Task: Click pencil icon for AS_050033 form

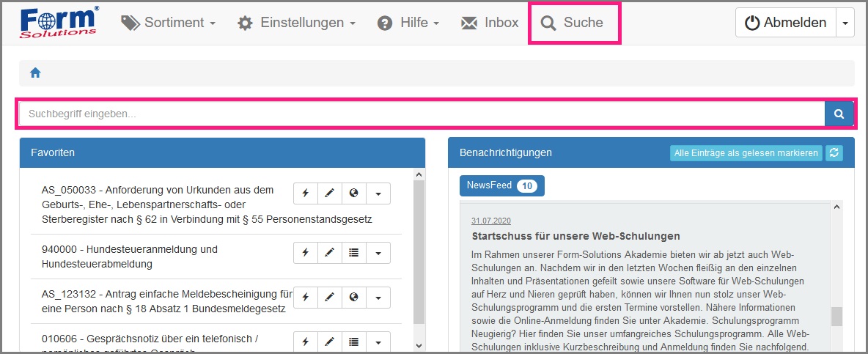Action: click(x=329, y=193)
